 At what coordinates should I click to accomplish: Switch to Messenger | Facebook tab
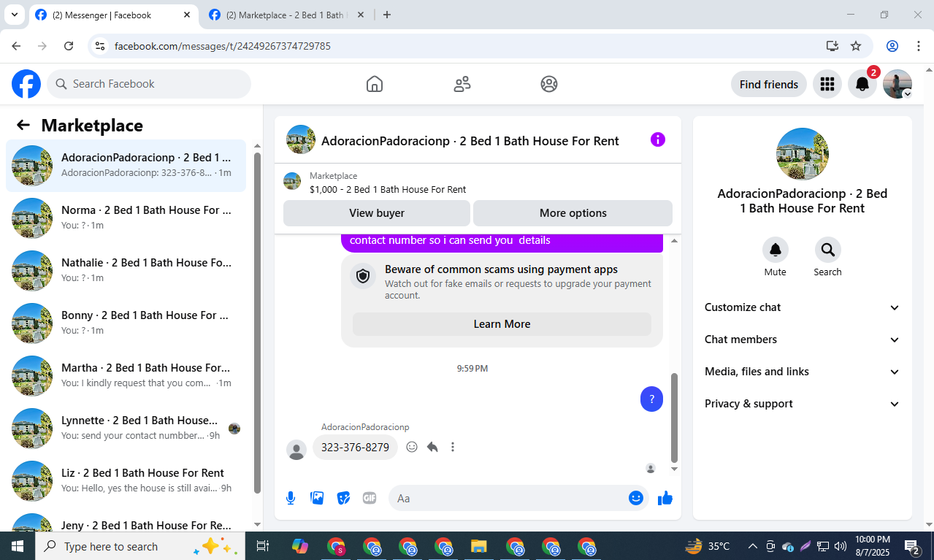pyautogui.click(x=113, y=15)
